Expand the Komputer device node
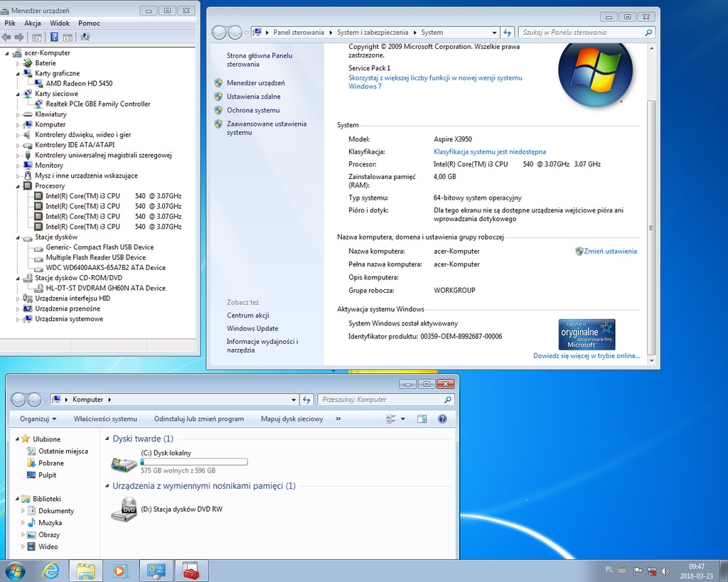Image resolution: width=728 pixels, height=582 pixels. tap(18, 124)
